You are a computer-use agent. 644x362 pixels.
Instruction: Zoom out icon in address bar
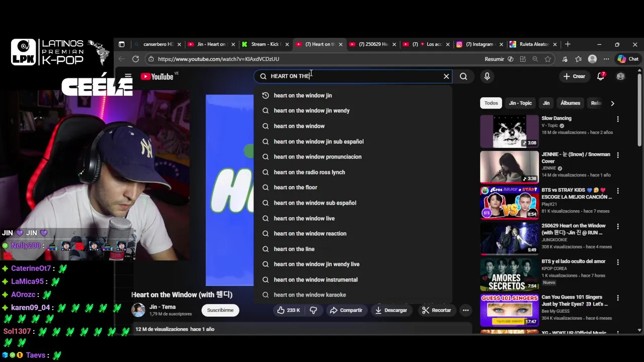[535, 59]
